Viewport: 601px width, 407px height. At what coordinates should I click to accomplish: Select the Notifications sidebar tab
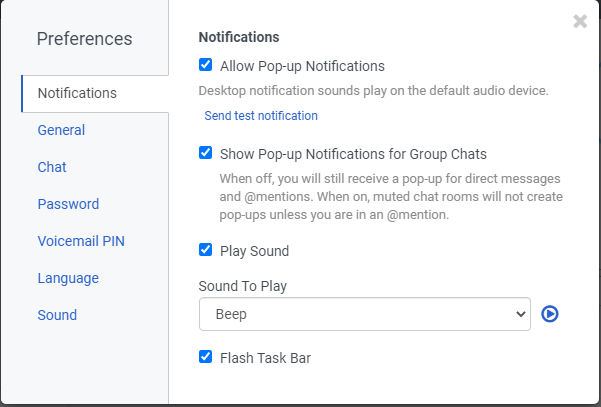coord(77,93)
